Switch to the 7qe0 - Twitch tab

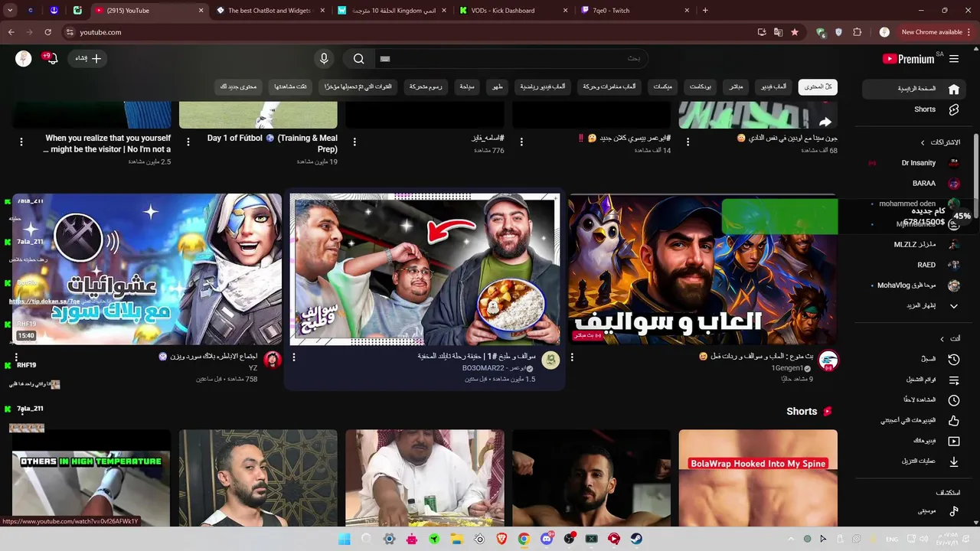click(635, 11)
